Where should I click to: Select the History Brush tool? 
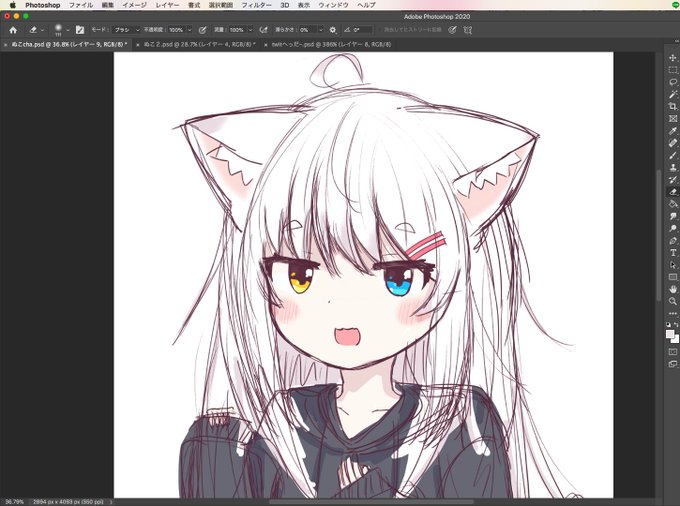tap(673, 179)
